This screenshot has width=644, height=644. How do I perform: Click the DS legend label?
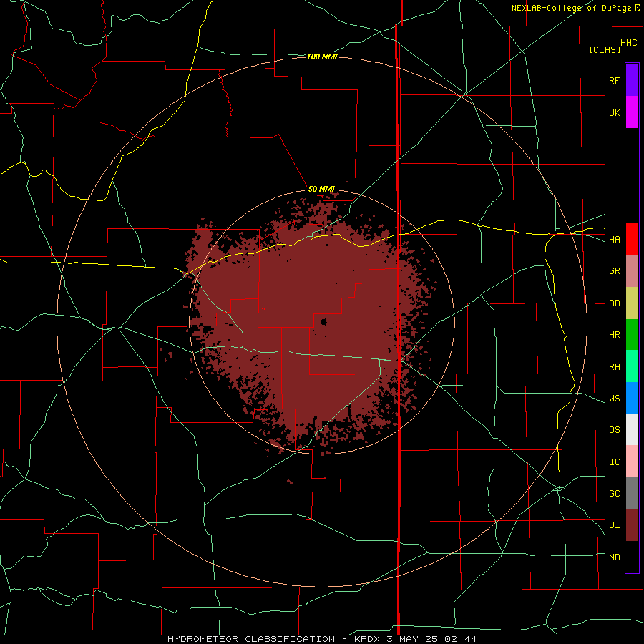614,430
